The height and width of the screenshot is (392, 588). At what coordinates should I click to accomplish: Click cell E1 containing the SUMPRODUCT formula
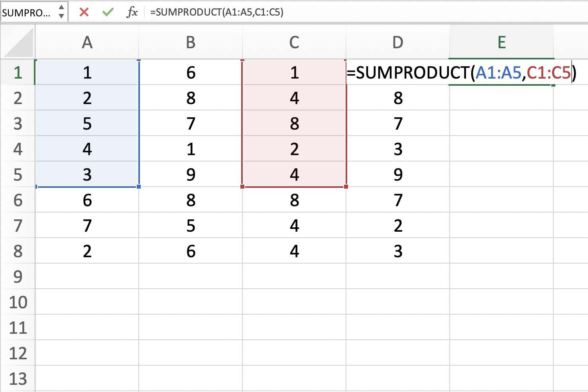point(501,73)
